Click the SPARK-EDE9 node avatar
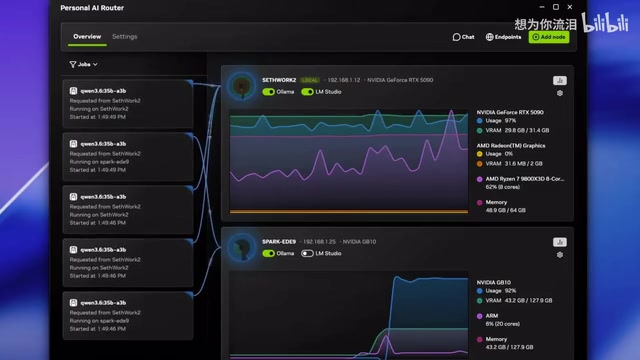Image resolution: width=640 pixels, height=360 pixels. tap(242, 247)
